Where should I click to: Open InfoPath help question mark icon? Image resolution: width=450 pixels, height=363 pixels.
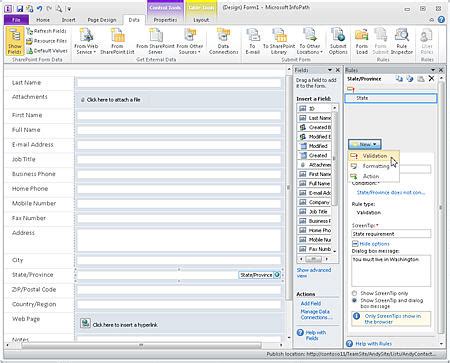click(441, 20)
